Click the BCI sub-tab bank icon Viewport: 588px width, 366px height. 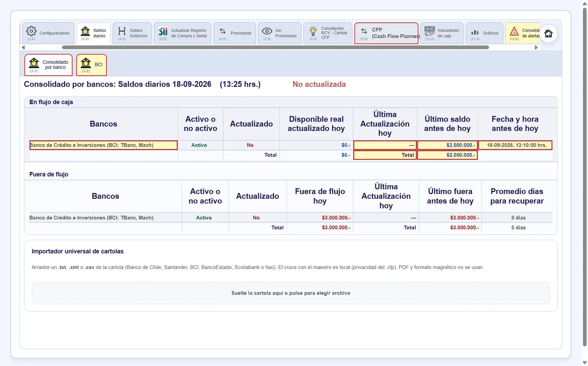coord(86,63)
